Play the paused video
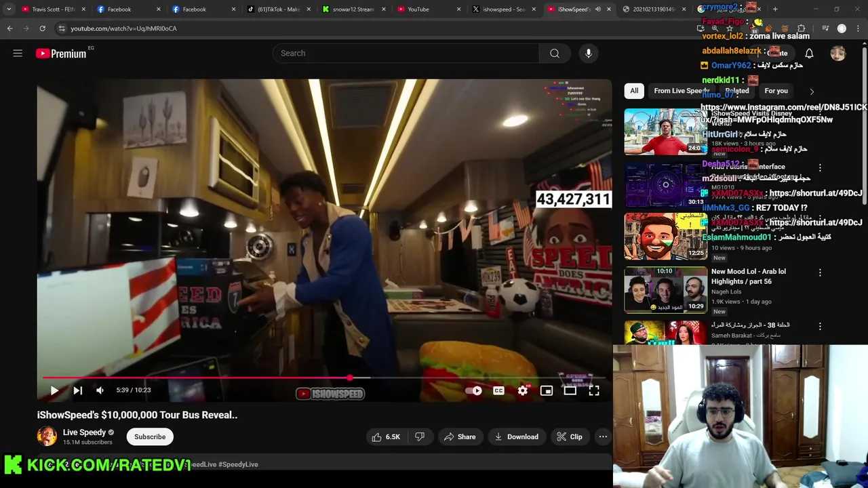The image size is (868, 488). (x=54, y=390)
